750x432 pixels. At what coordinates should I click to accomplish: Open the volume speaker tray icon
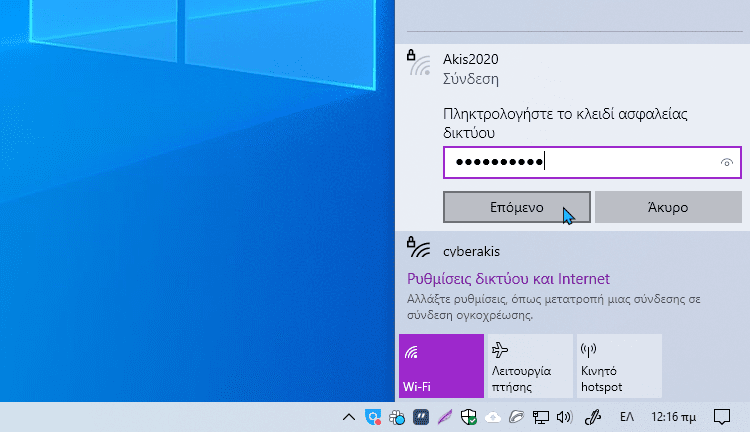[x=564, y=417]
